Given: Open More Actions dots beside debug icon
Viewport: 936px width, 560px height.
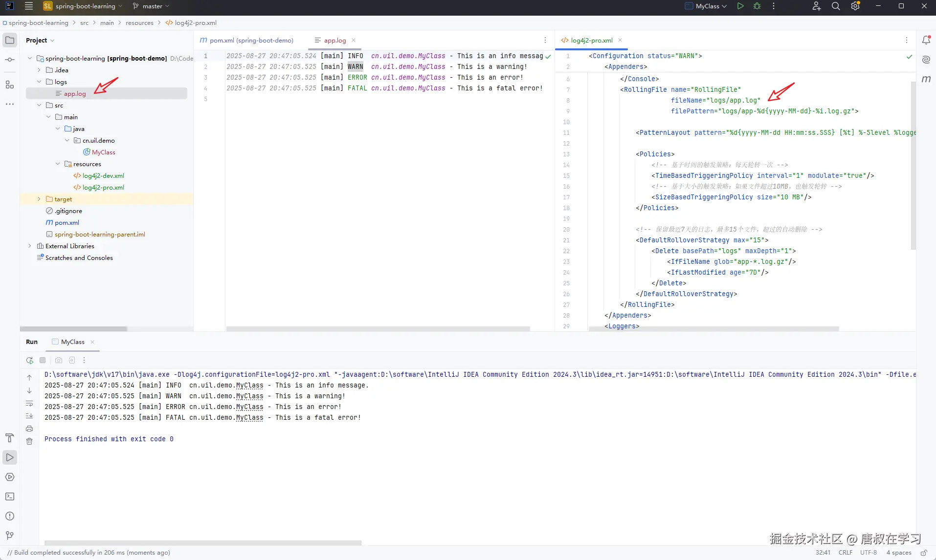Looking at the screenshot, I should [x=774, y=6].
